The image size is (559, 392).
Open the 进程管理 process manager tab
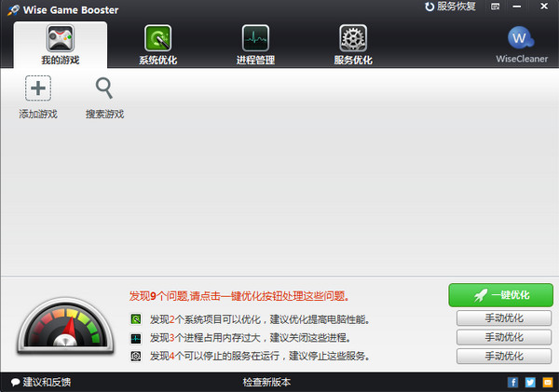tap(255, 44)
